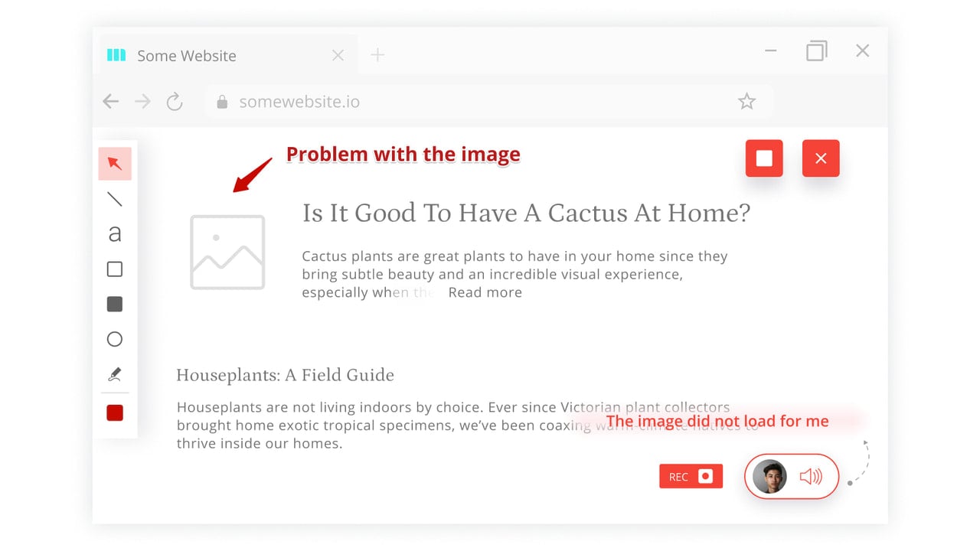Open the Houseplants: A Field Guide heading

[x=286, y=376]
